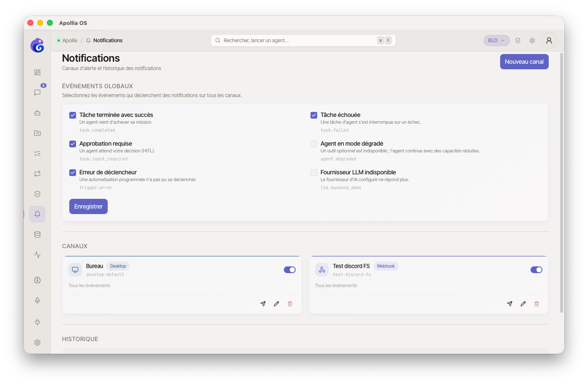Open the dashboard grid icon in sidebar

coord(37,73)
